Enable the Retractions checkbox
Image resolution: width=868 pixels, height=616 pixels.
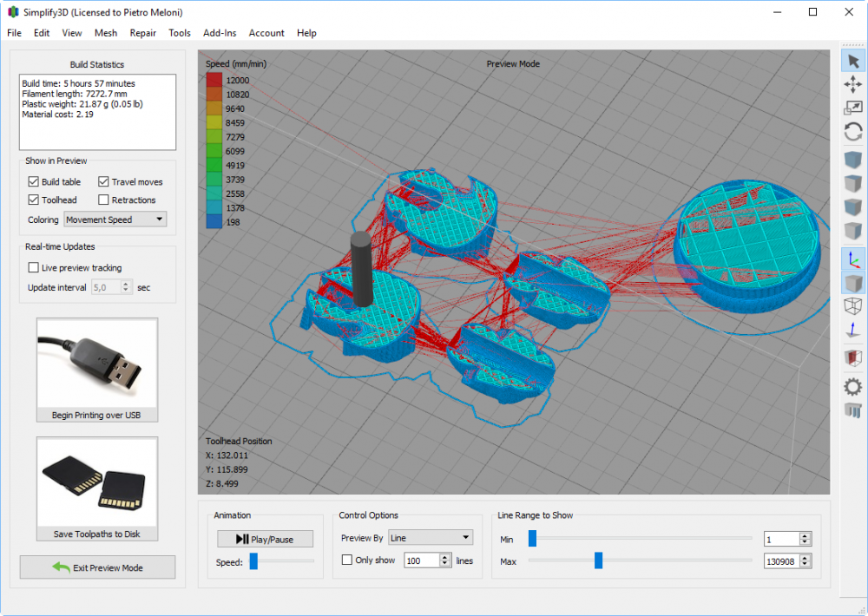[104, 200]
